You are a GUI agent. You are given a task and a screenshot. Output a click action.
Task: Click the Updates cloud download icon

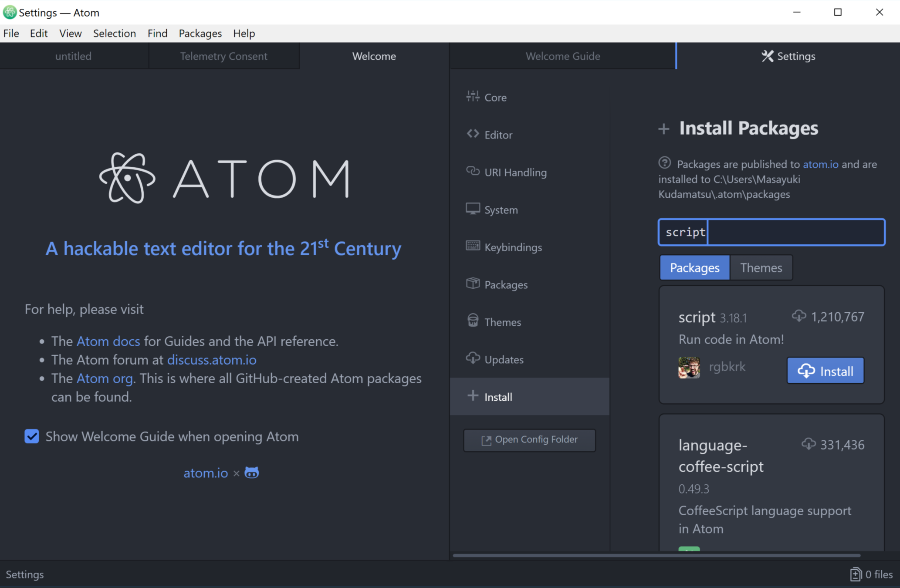click(473, 358)
